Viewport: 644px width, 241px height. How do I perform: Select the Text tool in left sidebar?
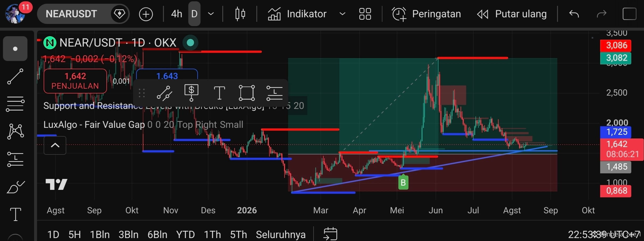[15, 214]
